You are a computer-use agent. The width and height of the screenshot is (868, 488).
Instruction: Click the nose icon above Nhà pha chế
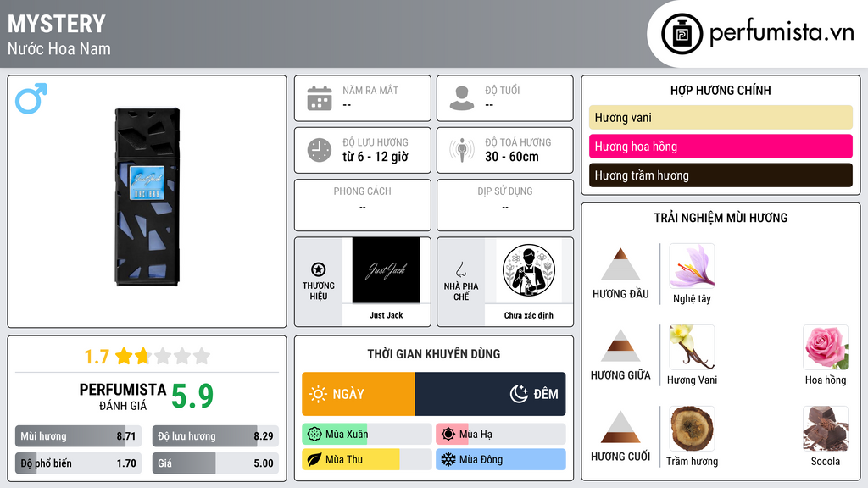click(460, 269)
